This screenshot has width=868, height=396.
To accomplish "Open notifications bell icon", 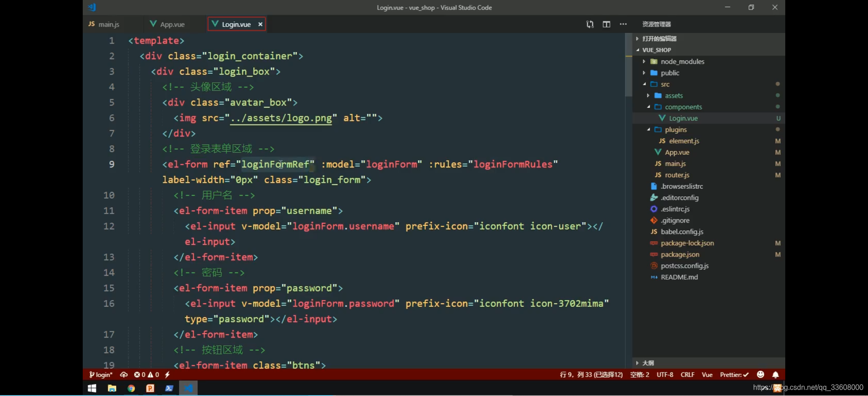I will (775, 375).
